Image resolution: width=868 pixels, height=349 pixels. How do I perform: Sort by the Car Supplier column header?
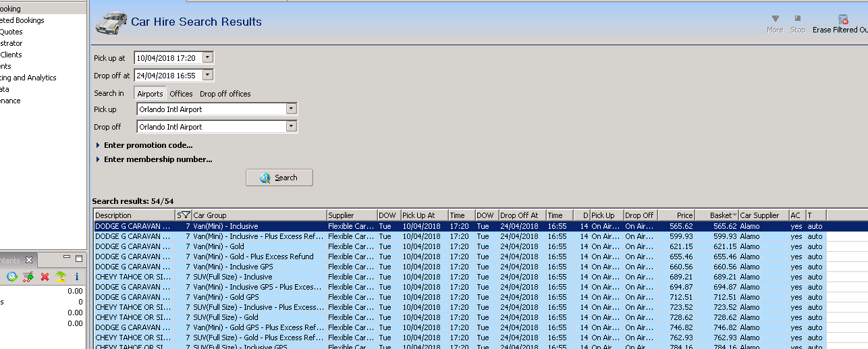pyautogui.click(x=763, y=215)
